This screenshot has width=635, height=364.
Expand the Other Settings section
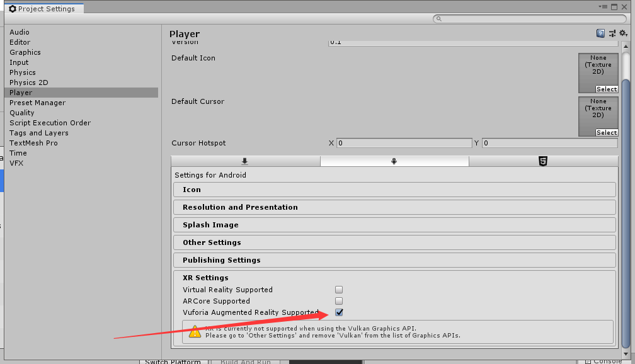[394, 242]
